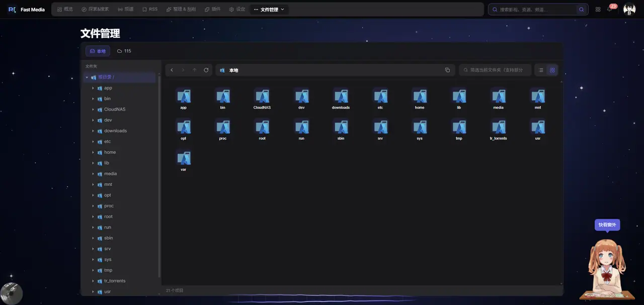
Task: Open the tmp folder icon in grid
Action: coord(459,127)
